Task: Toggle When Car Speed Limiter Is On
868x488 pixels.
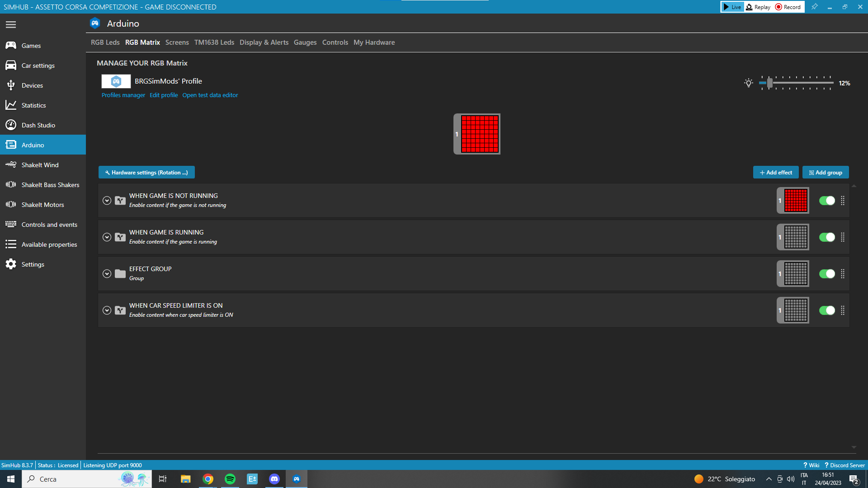Action: (x=827, y=310)
